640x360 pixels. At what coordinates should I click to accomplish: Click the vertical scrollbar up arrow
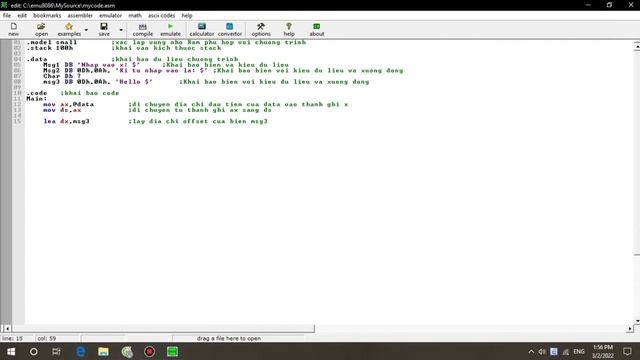coord(637,47)
